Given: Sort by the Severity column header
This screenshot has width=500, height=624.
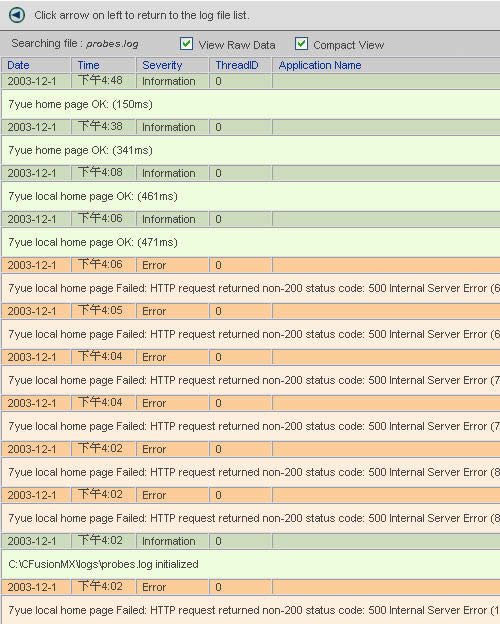Looking at the screenshot, I should tap(162, 65).
